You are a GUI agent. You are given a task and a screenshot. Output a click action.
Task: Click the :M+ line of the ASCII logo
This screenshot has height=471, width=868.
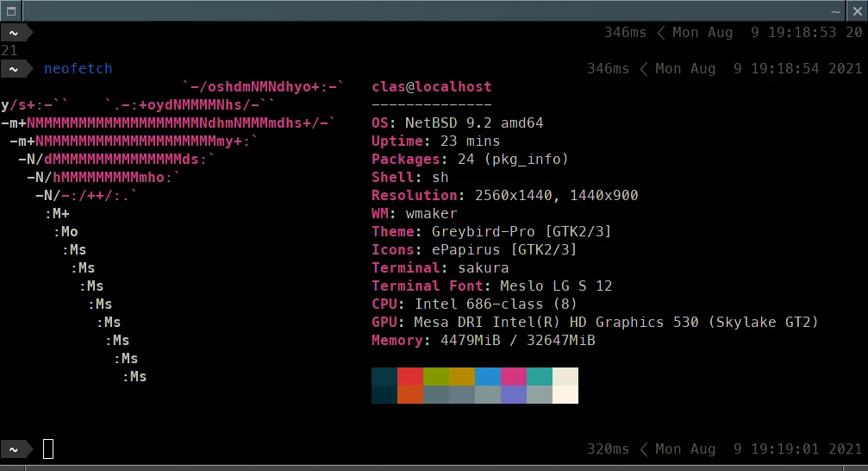(57, 214)
